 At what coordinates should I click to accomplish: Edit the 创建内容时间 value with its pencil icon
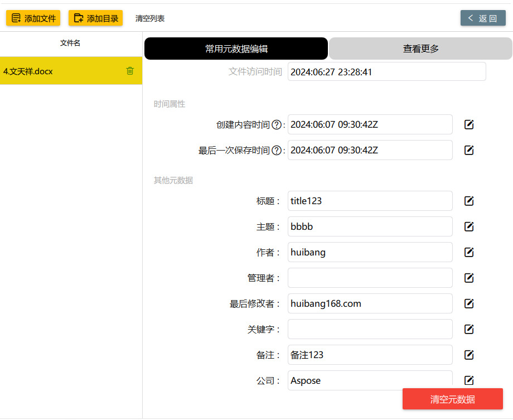pos(469,124)
